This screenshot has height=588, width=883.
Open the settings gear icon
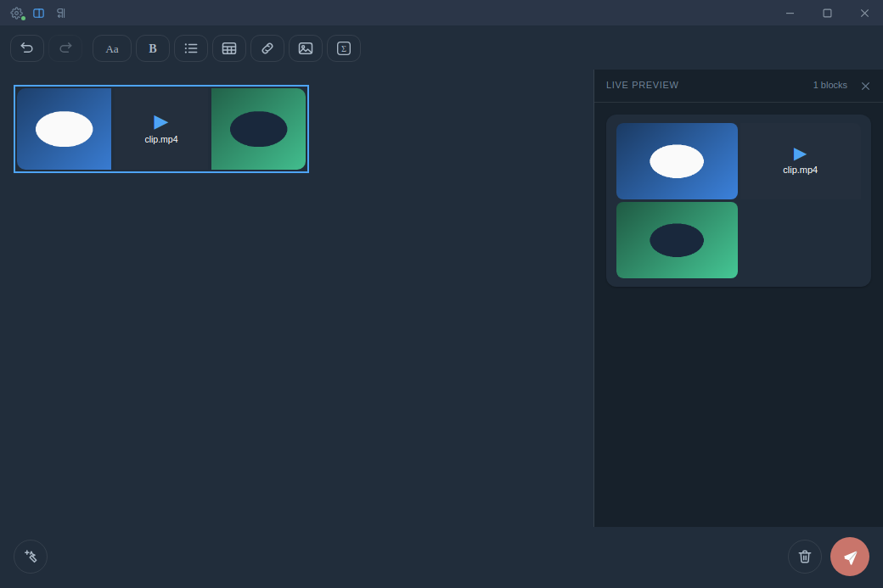[17, 13]
